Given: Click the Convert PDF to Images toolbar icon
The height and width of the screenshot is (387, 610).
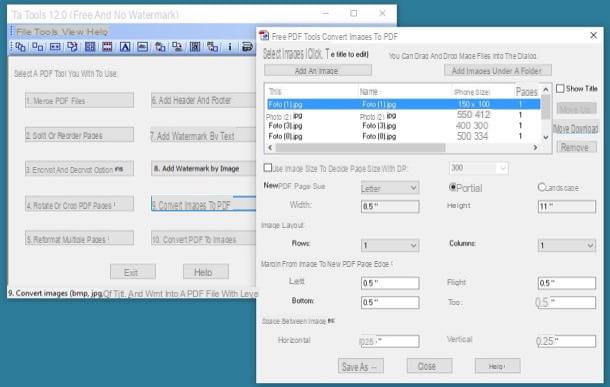Looking at the screenshot, I should coord(177,47).
